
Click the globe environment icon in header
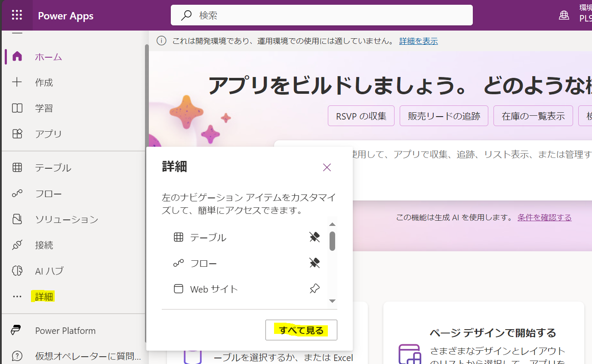point(564,15)
